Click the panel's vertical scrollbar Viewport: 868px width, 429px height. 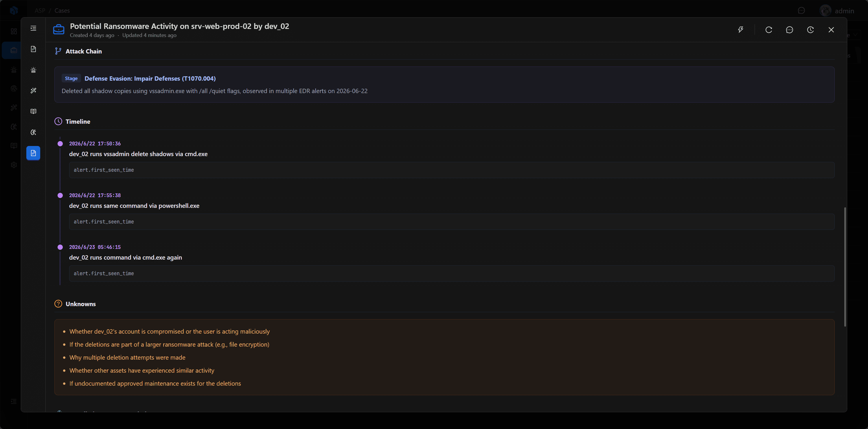845,267
